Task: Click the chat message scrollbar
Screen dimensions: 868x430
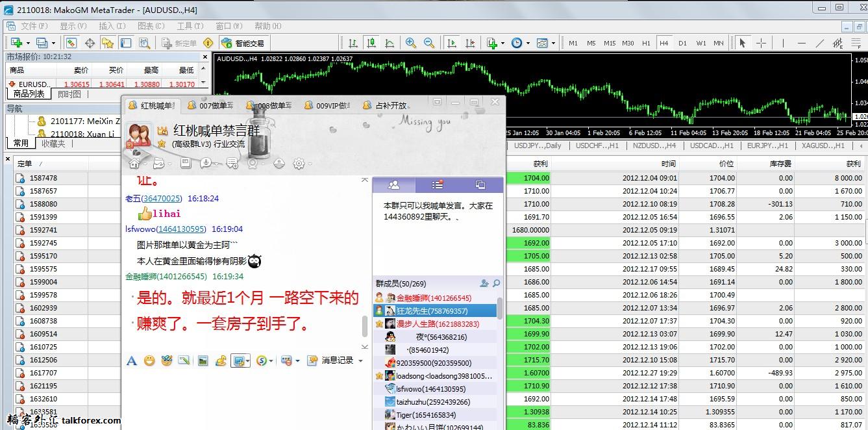Action: point(365,327)
